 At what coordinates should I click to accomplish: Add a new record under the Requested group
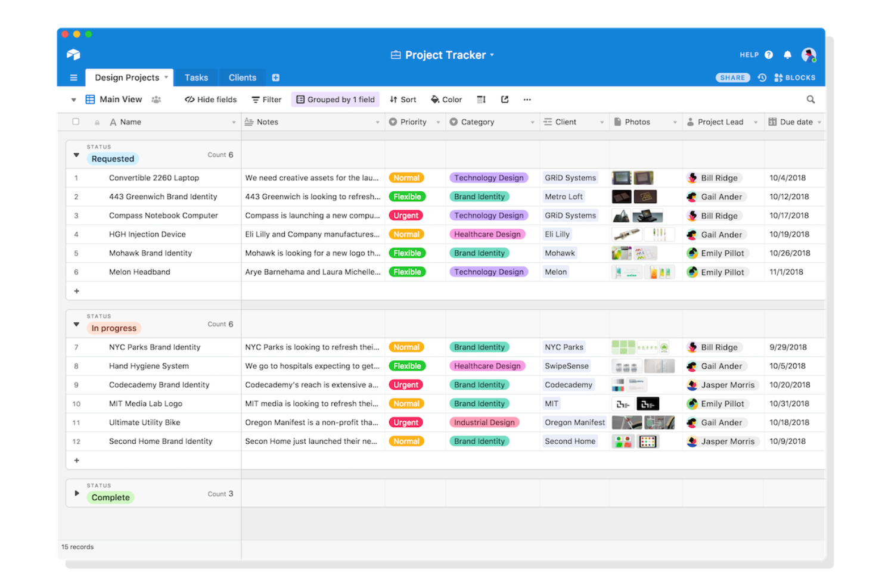(x=76, y=291)
